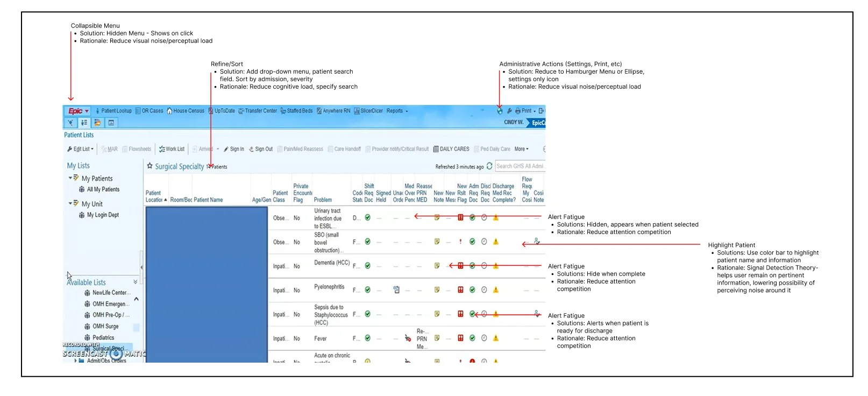868x396 pixels.
Task: Select the Patient Lists workspace tab icon
Action: [84, 123]
